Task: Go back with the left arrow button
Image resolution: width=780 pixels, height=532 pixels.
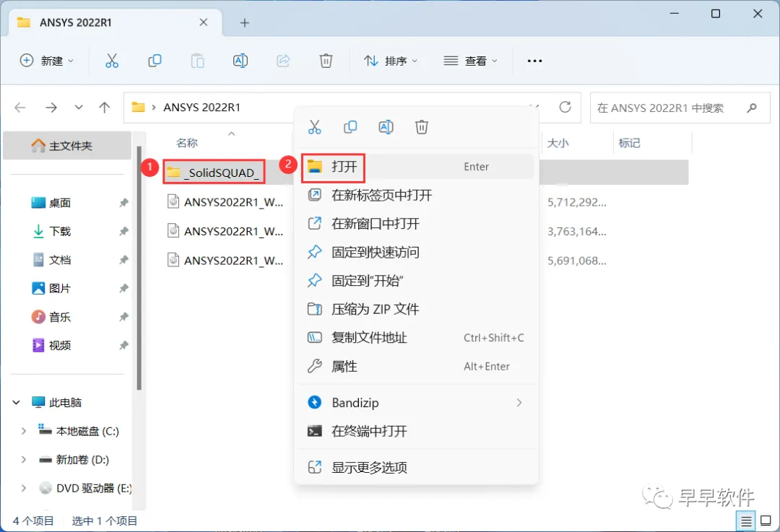Action: [x=20, y=108]
